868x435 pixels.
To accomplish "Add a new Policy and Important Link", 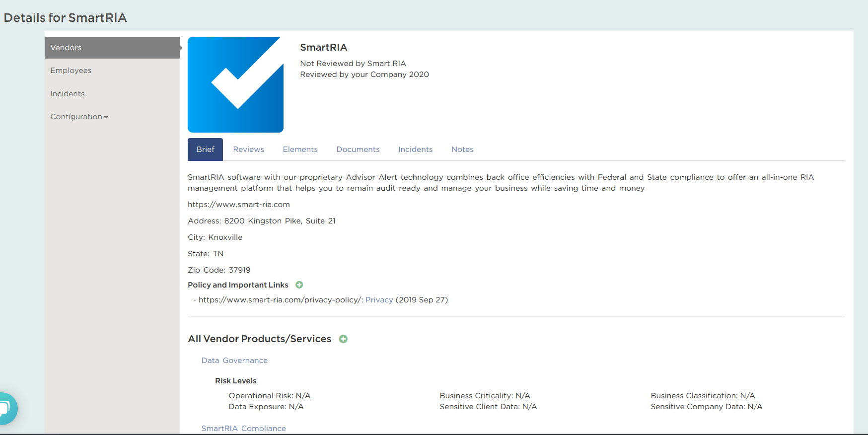I will click(x=299, y=285).
